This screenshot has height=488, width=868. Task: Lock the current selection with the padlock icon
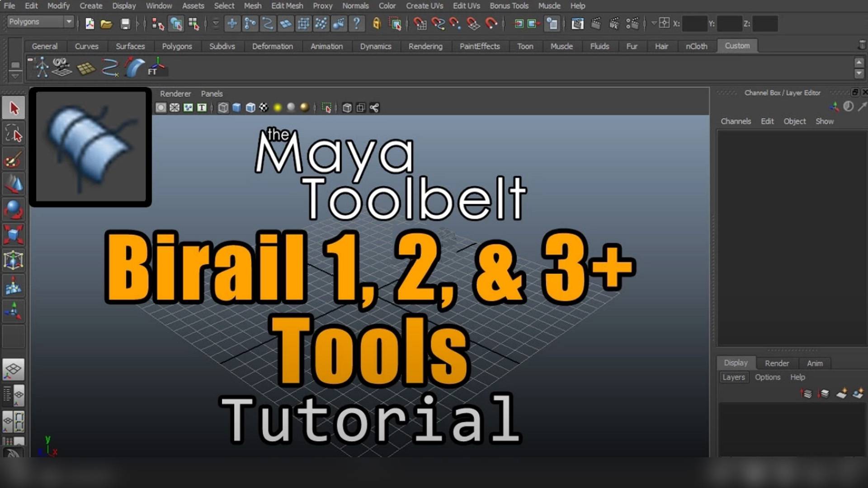376,23
